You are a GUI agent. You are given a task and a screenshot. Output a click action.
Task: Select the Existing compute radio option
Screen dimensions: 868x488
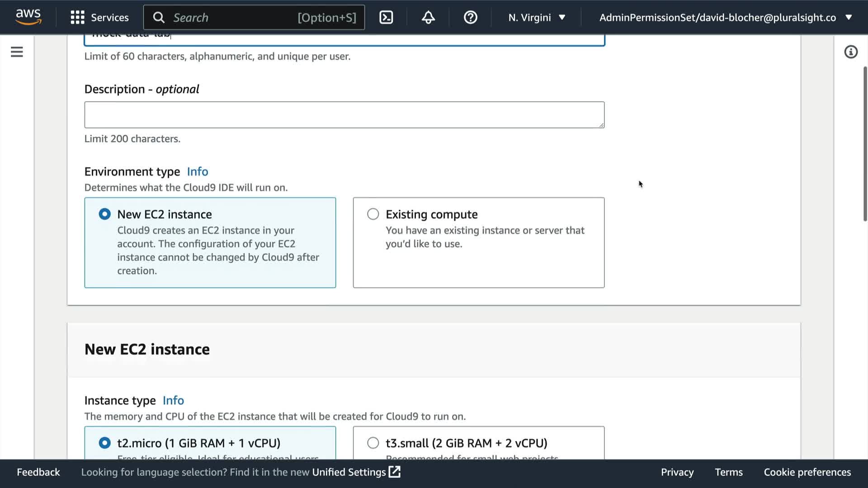pyautogui.click(x=373, y=214)
